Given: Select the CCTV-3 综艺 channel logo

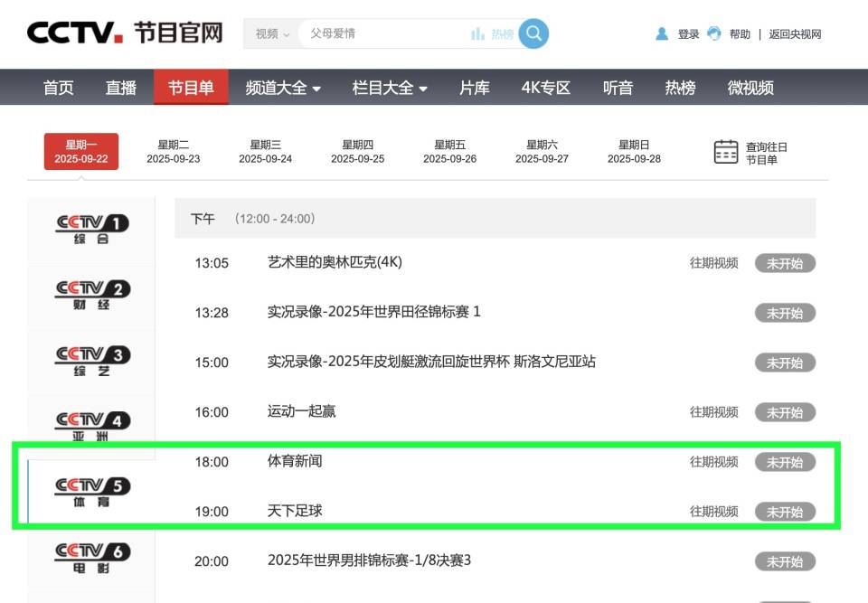Looking at the screenshot, I should pyautogui.click(x=92, y=361).
